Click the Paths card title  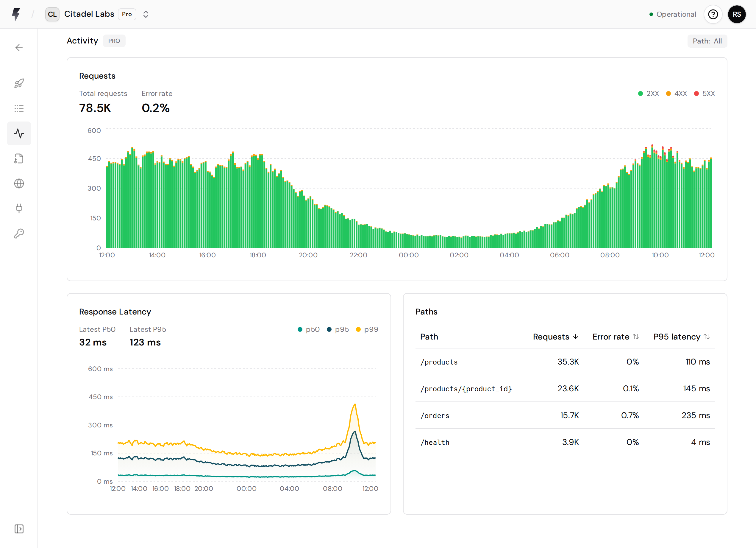pyautogui.click(x=426, y=312)
